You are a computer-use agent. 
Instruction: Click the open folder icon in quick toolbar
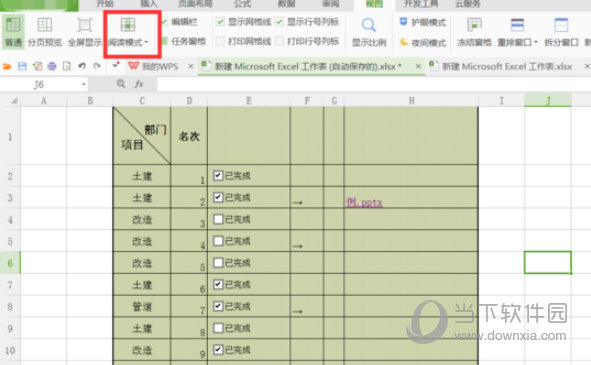(7, 66)
